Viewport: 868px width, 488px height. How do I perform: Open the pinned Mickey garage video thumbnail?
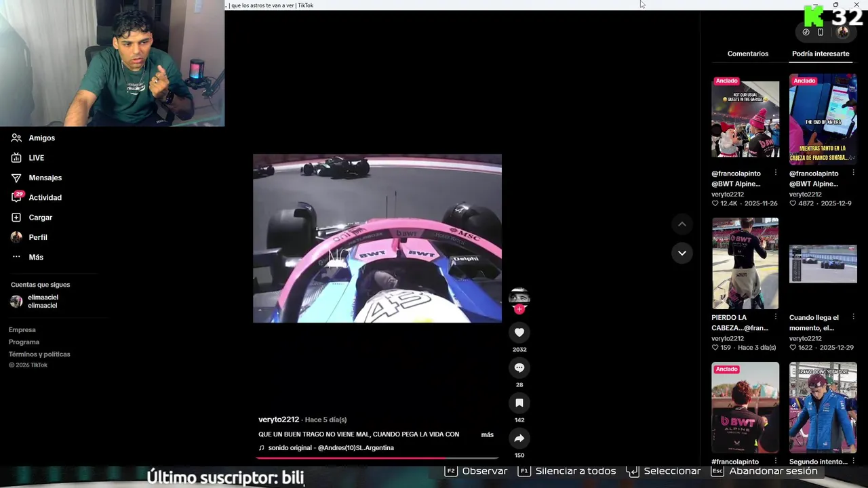point(745,119)
